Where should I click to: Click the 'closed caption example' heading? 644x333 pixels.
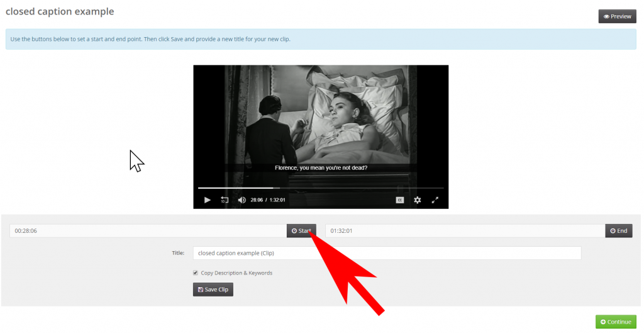point(60,11)
